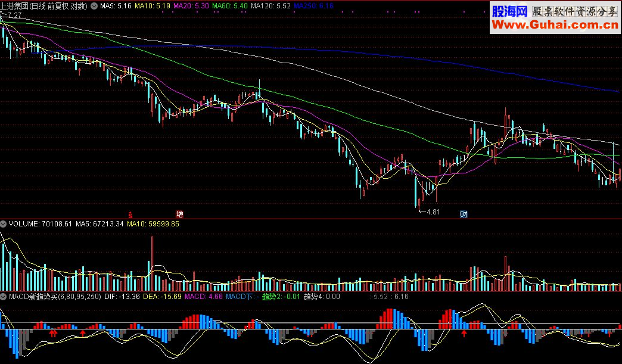Click the MACD: 4.66 value

204,297
